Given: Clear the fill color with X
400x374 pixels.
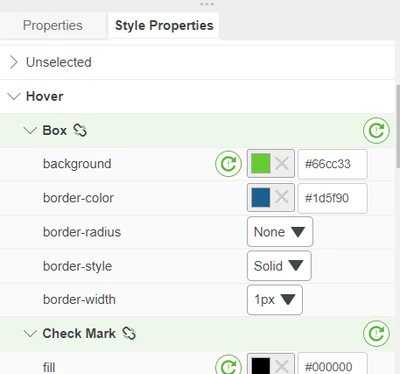Looking at the screenshot, I should pyautogui.click(x=282, y=367).
